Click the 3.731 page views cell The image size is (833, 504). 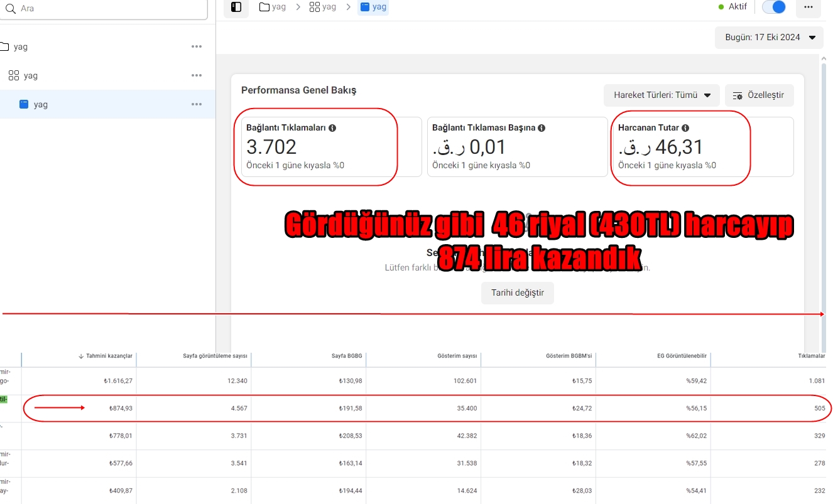[x=239, y=436]
